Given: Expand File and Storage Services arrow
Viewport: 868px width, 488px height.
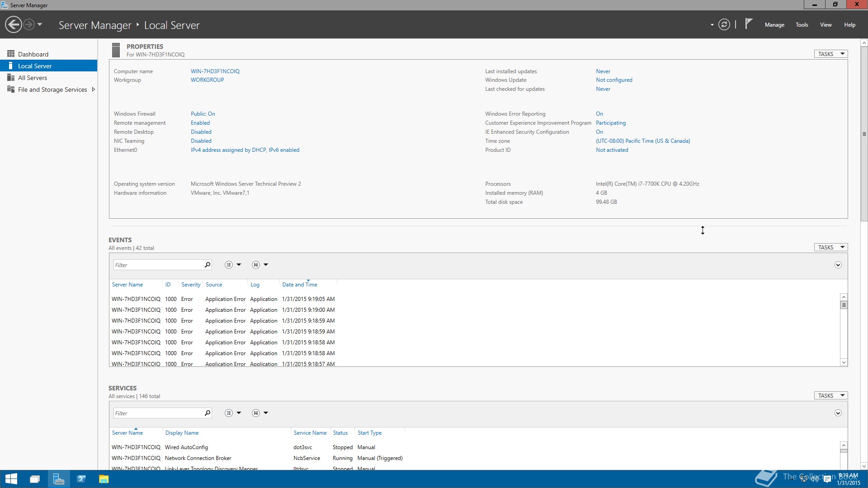Looking at the screenshot, I should pos(93,89).
